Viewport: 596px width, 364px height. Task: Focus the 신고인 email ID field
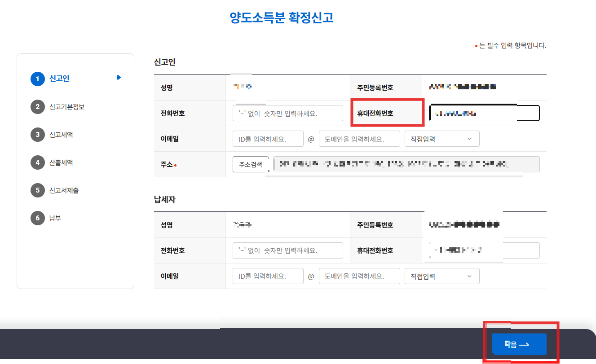point(268,139)
